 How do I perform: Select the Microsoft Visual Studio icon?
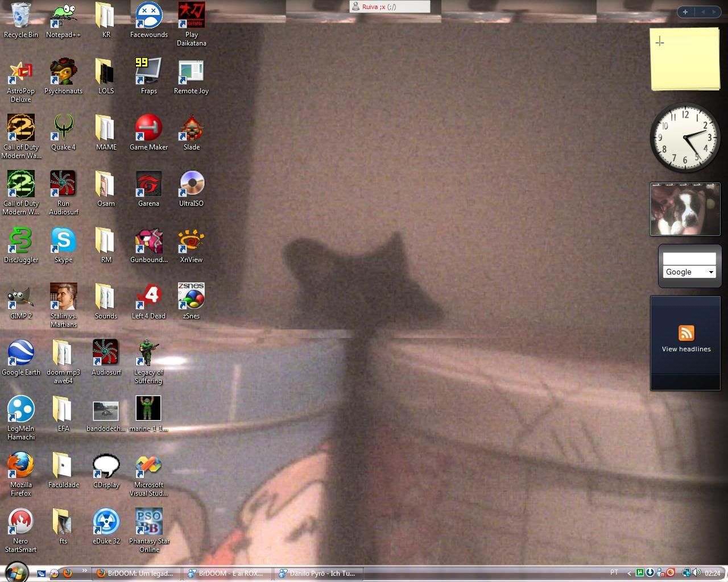[x=148, y=474]
